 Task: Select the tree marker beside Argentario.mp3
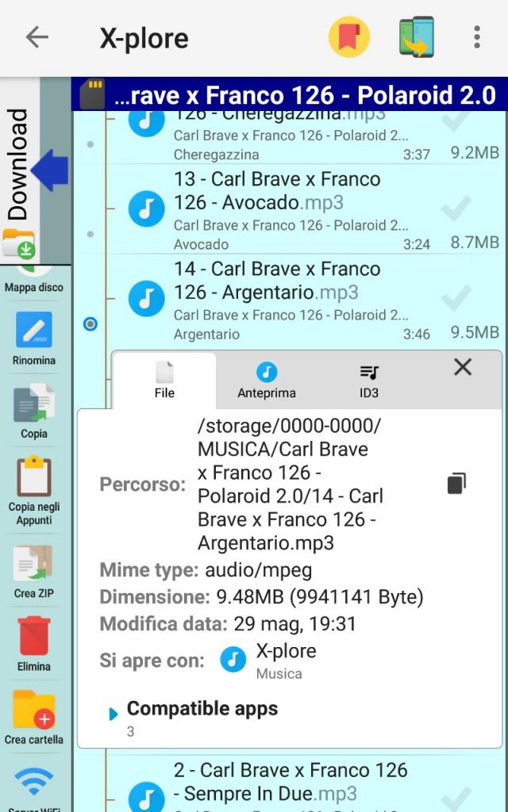point(90,324)
